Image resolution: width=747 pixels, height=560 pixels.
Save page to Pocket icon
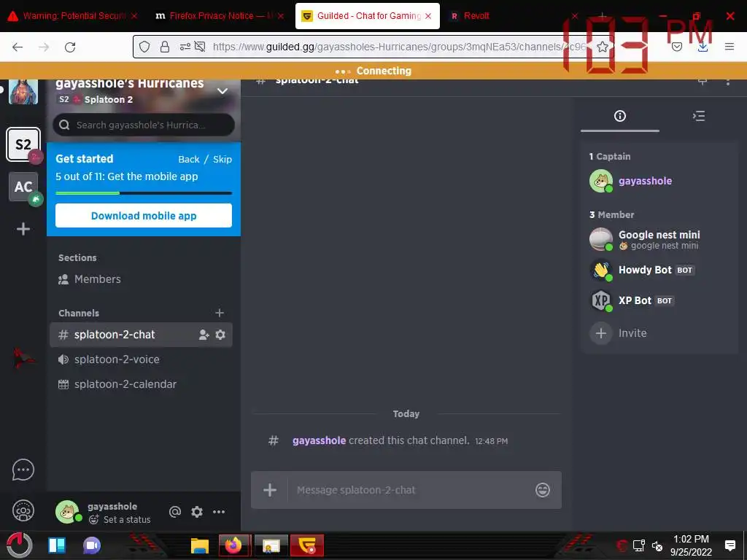tap(676, 47)
